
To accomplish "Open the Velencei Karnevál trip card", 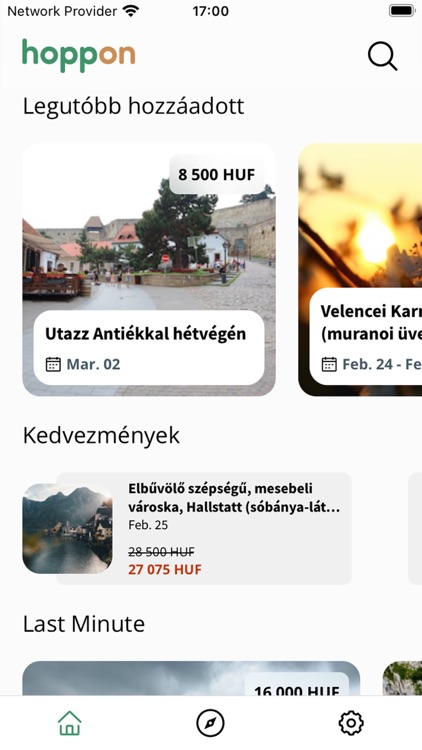I will 360,270.
